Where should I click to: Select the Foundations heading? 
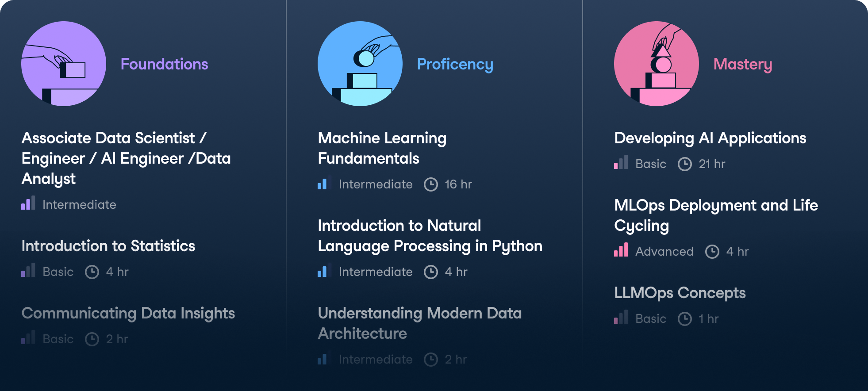click(164, 64)
